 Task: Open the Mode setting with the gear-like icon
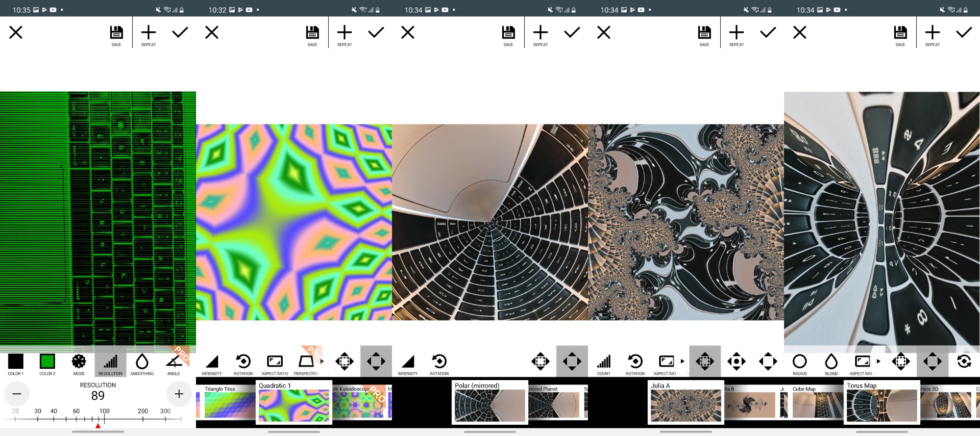click(79, 364)
